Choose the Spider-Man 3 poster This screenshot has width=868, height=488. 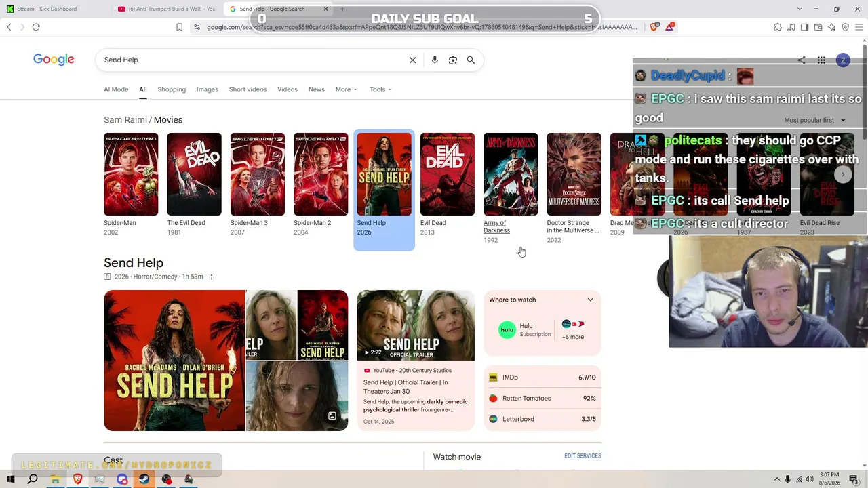click(258, 174)
